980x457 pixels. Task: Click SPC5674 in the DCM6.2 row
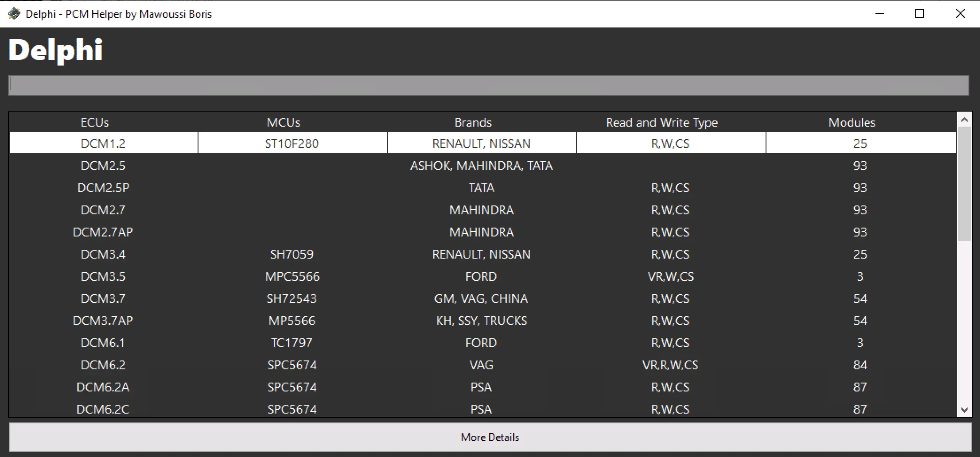292,365
